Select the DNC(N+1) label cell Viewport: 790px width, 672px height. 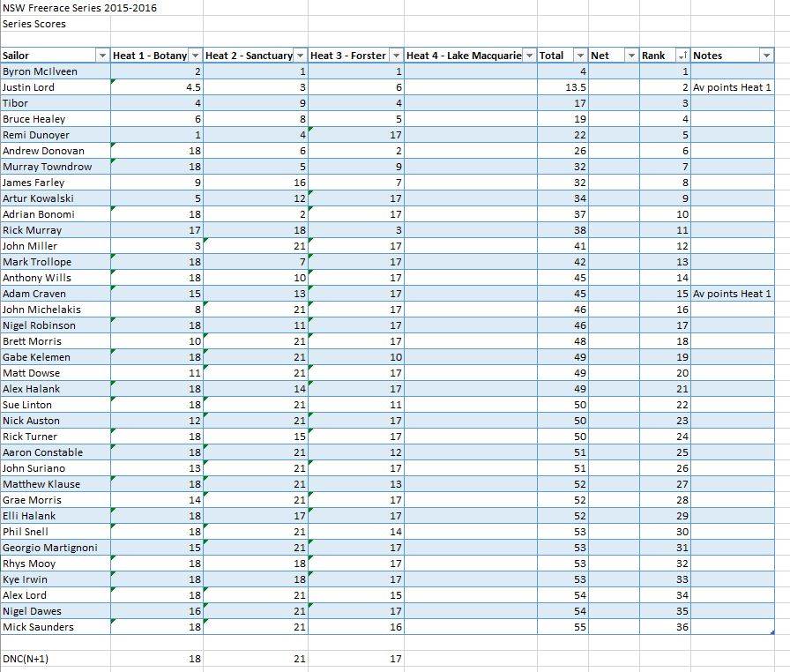coord(26,659)
